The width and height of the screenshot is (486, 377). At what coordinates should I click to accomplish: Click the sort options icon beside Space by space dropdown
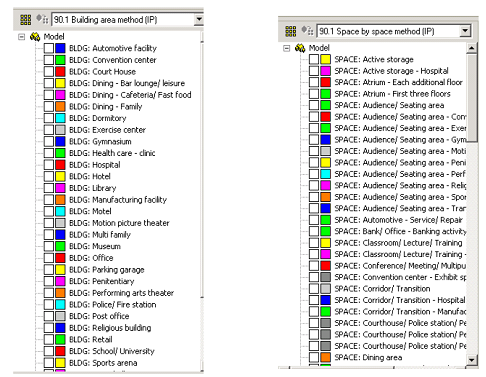(x=307, y=31)
